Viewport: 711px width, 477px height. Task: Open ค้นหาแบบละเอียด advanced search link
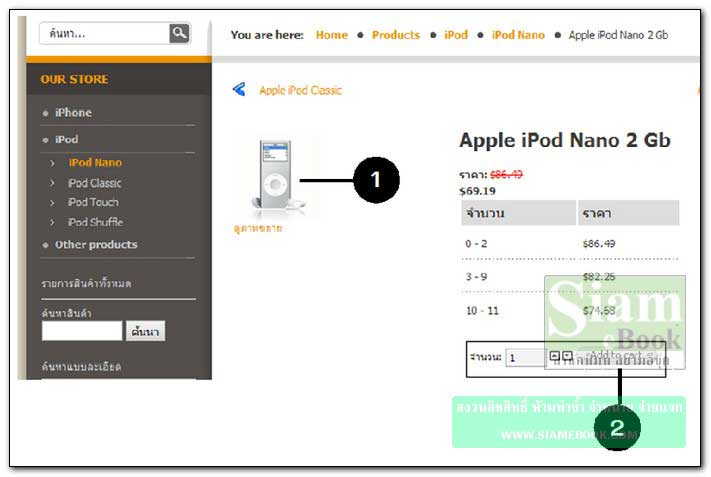pos(81,366)
